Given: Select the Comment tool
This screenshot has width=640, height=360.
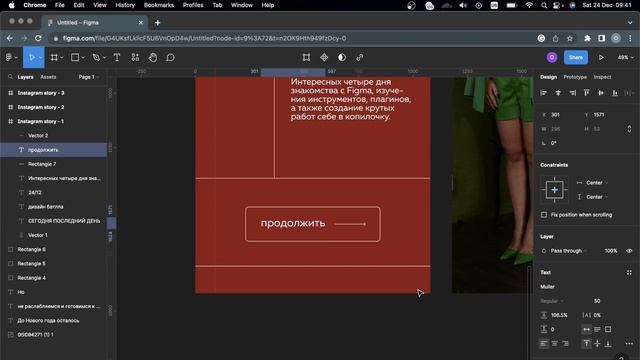Looking at the screenshot, I should coord(171,58).
